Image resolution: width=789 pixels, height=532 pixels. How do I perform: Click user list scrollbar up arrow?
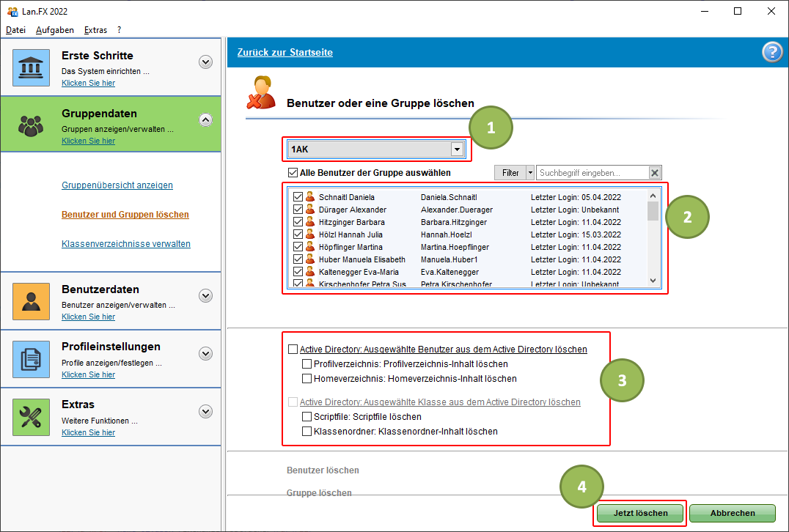click(x=653, y=196)
